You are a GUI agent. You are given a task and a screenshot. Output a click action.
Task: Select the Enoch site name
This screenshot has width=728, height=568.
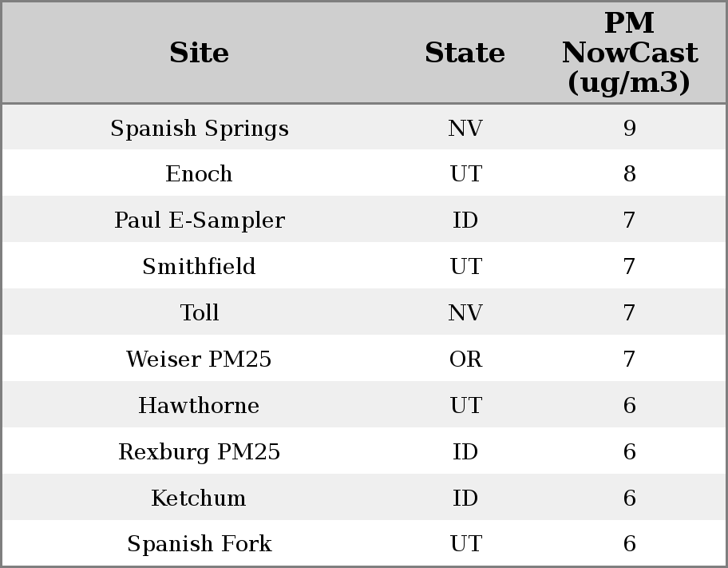pos(199,174)
